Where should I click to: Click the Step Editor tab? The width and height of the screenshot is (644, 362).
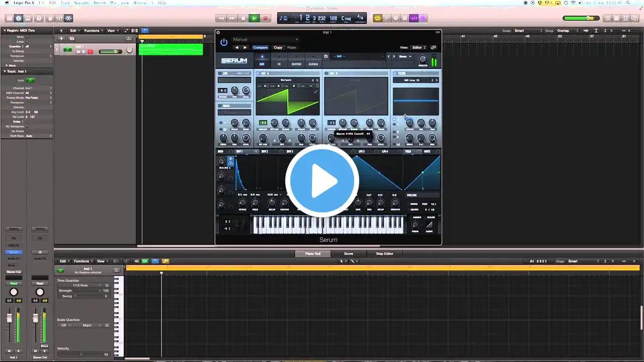384,254
